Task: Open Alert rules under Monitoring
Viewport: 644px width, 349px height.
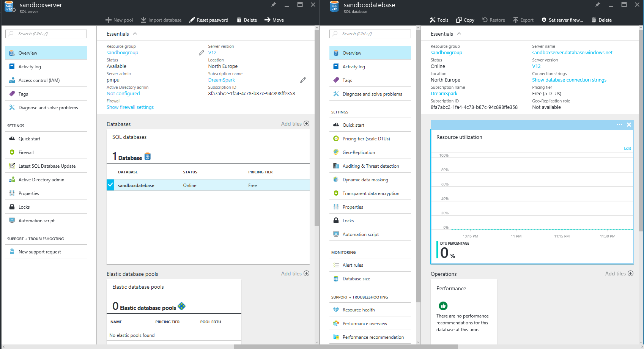Action: pyautogui.click(x=370, y=265)
